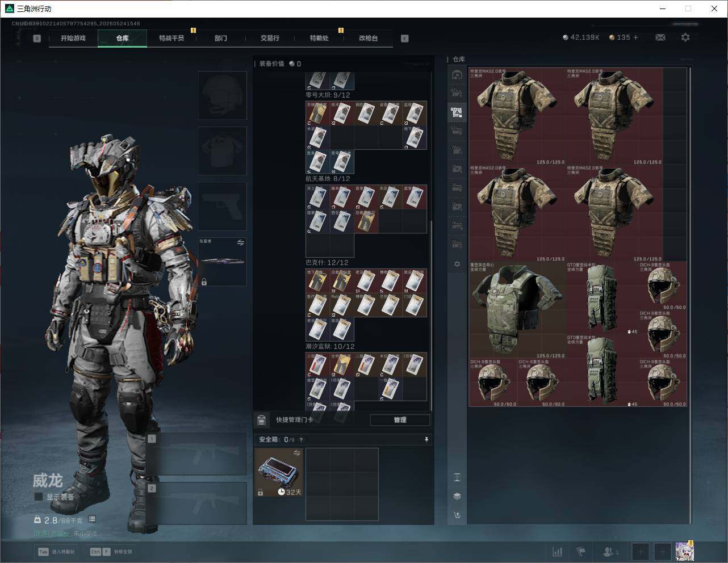Invite a teammate in the second plus slot

[x=663, y=552]
